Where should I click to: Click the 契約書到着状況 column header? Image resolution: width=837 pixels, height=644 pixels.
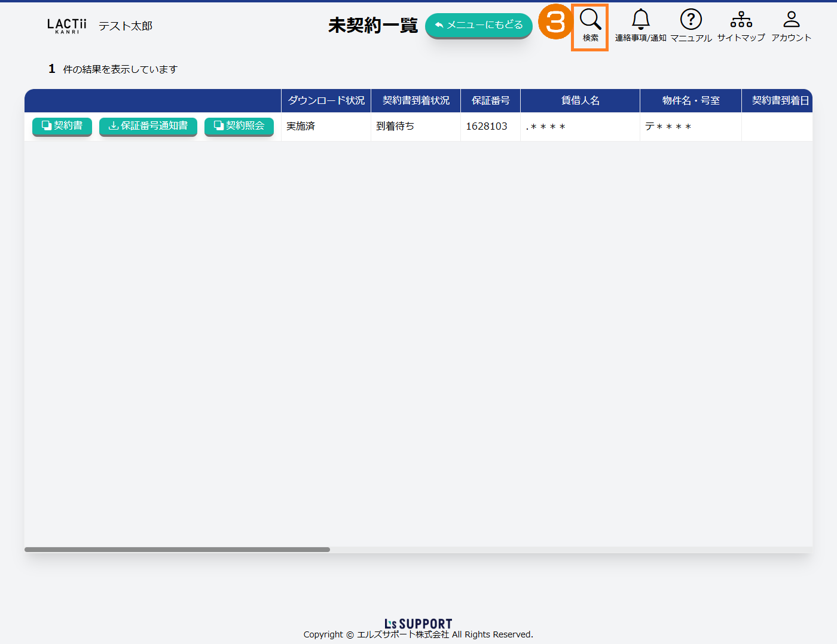(x=416, y=100)
